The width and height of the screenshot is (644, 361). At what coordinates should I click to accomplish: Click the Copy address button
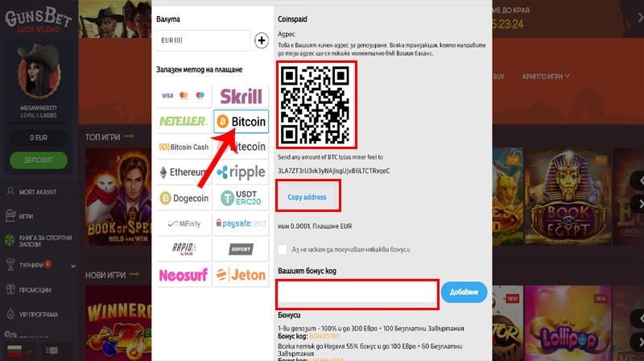[308, 197]
